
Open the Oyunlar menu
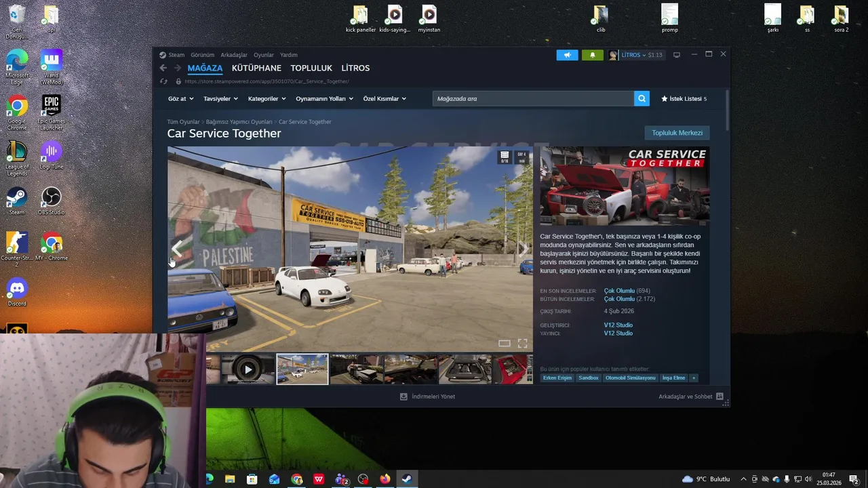[x=264, y=55]
